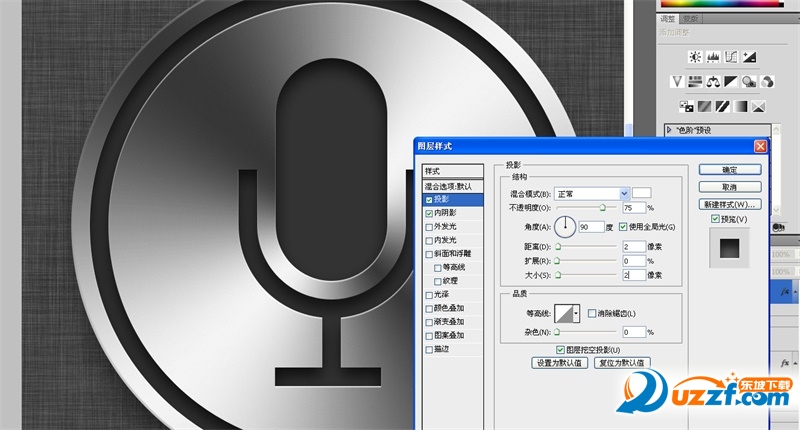Image resolution: width=800 pixels, height=430 pixels.
Task: Click the Curves adjustment icon
Action: (733, 55)
